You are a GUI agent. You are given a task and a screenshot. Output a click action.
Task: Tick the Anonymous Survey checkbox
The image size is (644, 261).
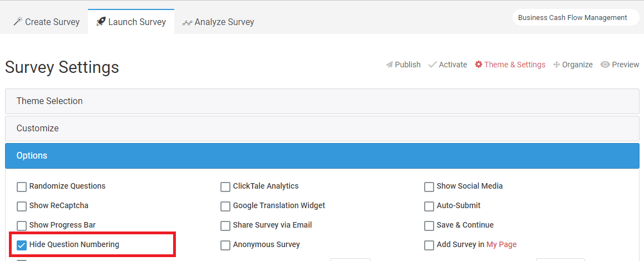pyautogui.click(x=225, y=245)
